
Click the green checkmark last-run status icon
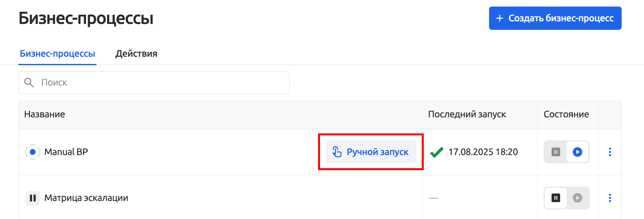click(437, 152)
